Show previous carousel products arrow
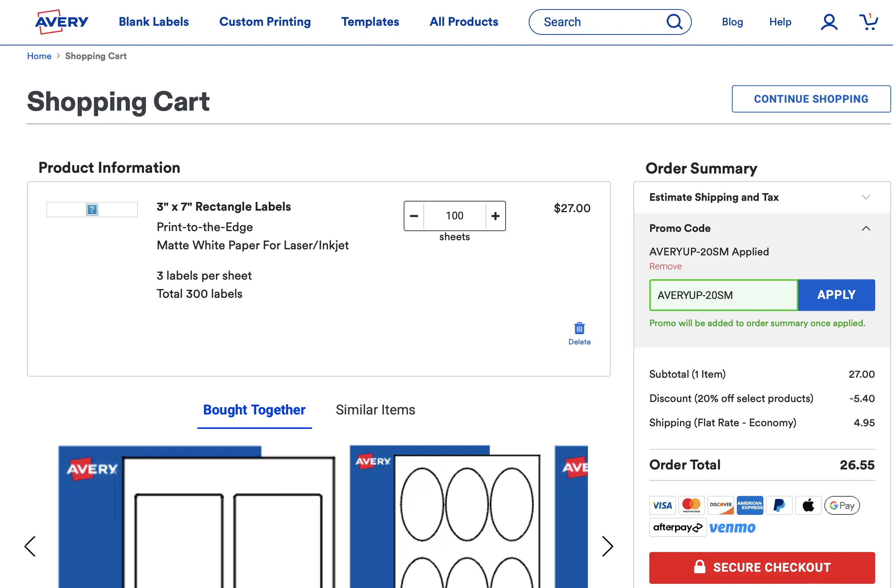Viewport: 893px width, 588px height. pos(30,546)
